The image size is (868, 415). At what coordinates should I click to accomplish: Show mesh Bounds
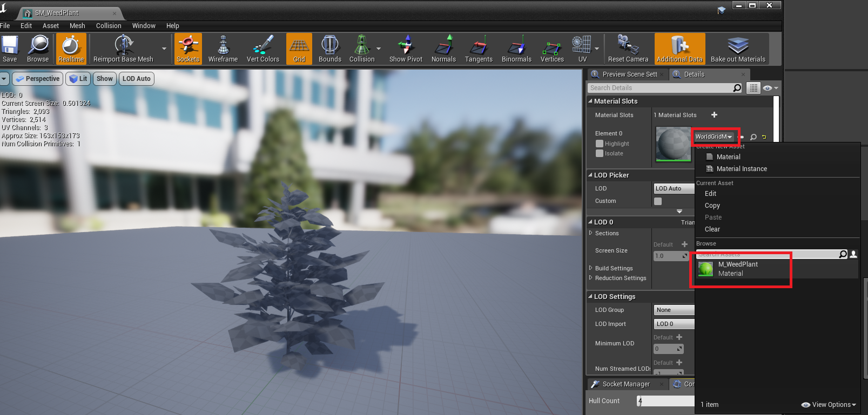tap(330, 49)
